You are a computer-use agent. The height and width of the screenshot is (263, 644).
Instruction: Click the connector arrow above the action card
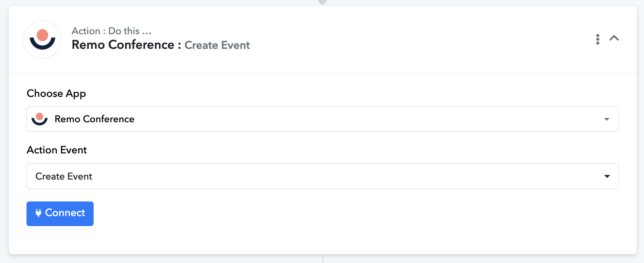pos(322,2)
